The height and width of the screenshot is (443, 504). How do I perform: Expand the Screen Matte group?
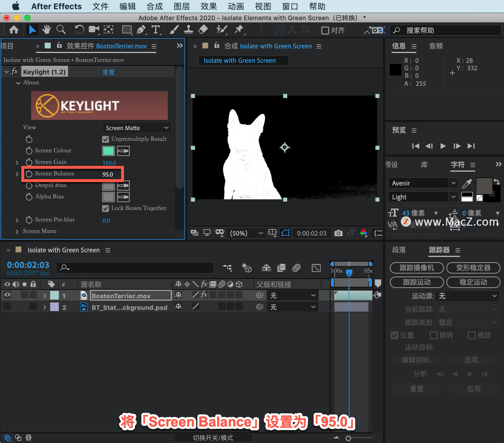[17, 232]
